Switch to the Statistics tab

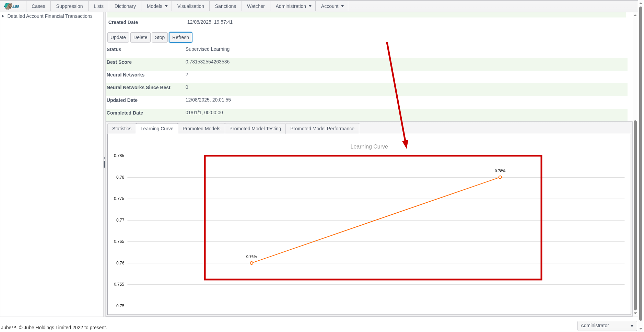(122, 129)
